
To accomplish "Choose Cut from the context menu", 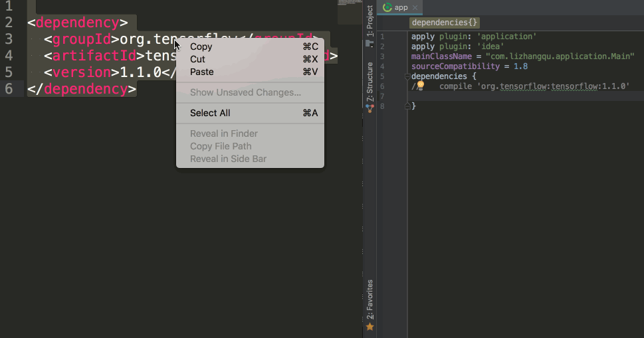I will 197,59.
